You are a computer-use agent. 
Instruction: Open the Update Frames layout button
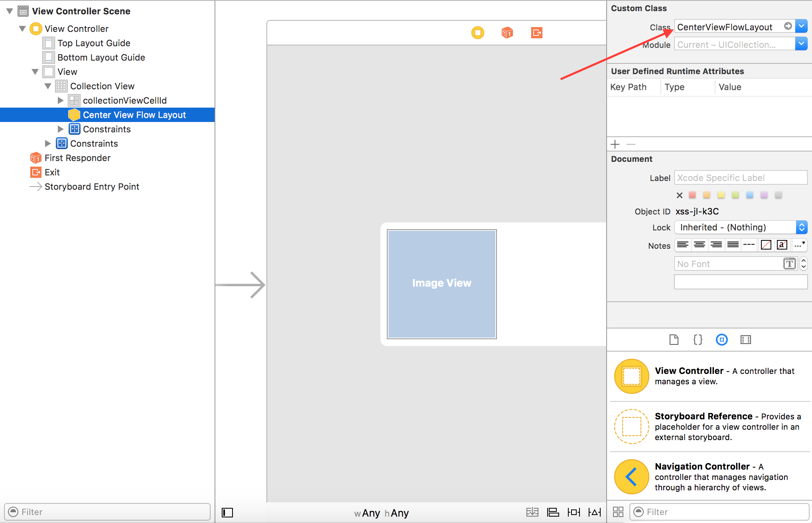[x=532, y=512]
